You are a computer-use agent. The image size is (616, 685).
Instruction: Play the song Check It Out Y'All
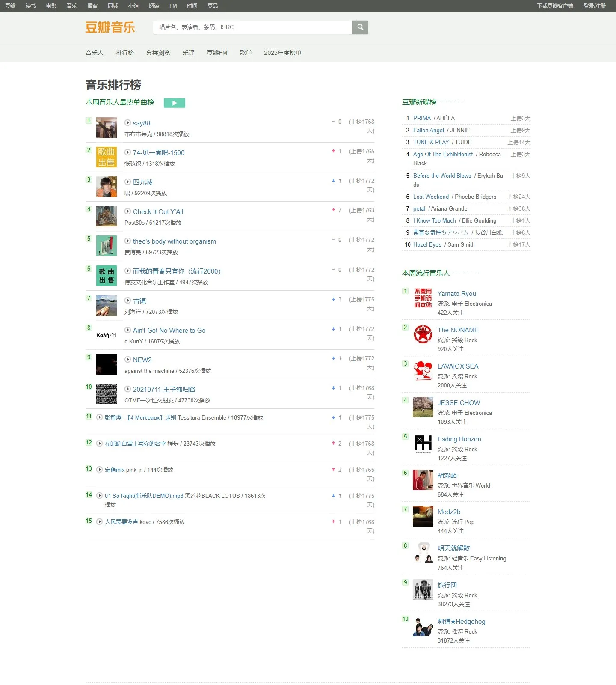pyautogui.click(x=127, y=211)
